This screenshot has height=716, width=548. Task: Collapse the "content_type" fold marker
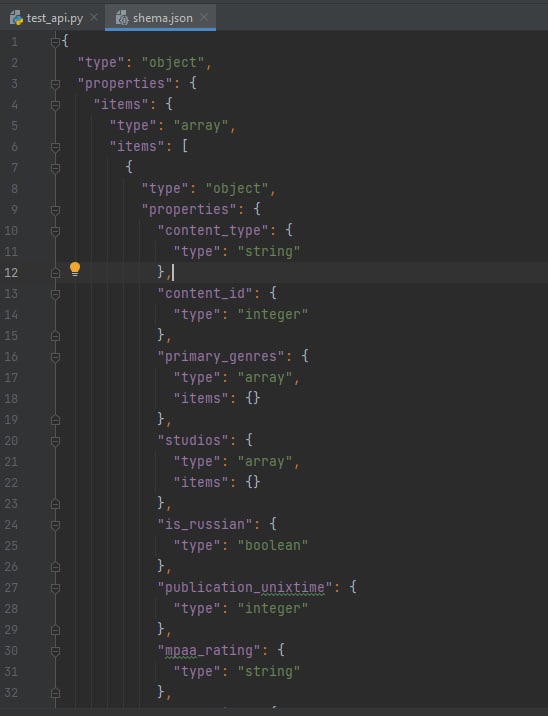[55, 231]
